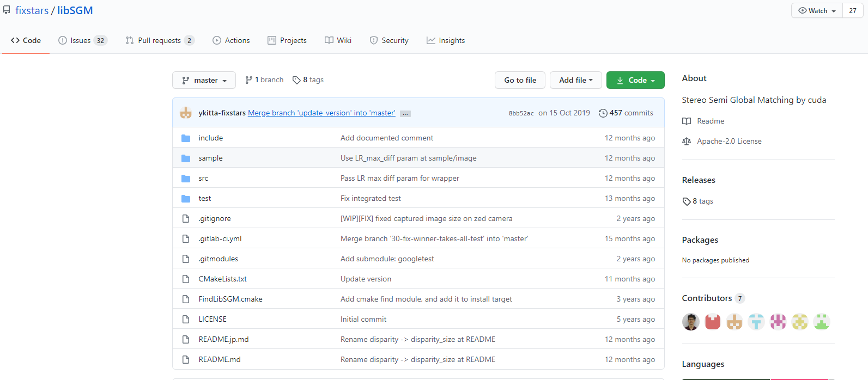Viewport: 868px width, 380px height.
Task: Click the CMakeLists.txt file icon
Action: point(186,279)
